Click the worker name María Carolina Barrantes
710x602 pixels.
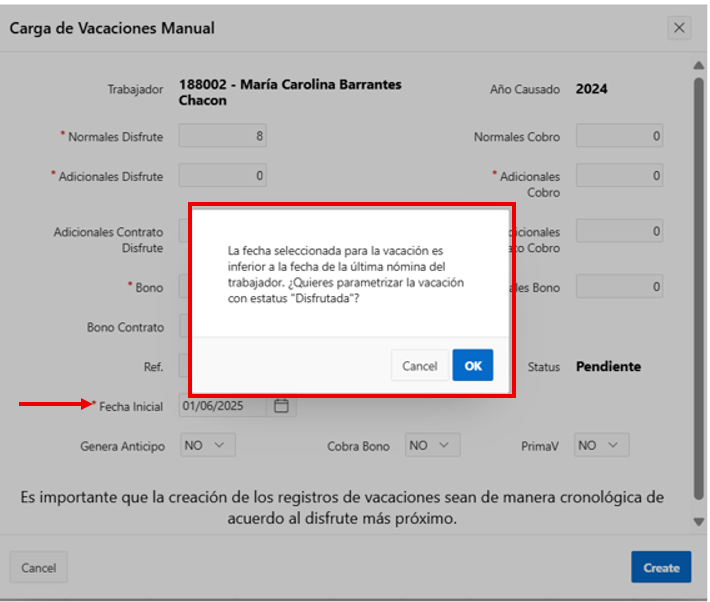(290, 85)
